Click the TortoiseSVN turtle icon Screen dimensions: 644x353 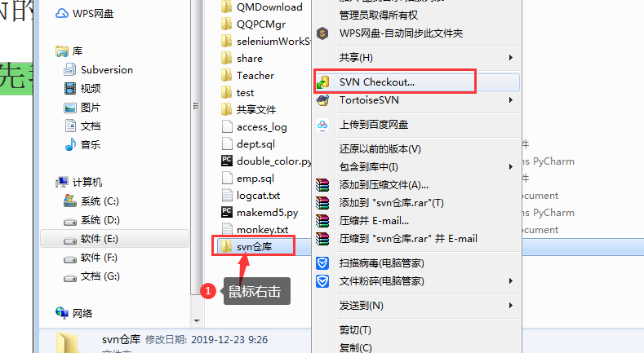pyautogui.click(x=323, y=100)
